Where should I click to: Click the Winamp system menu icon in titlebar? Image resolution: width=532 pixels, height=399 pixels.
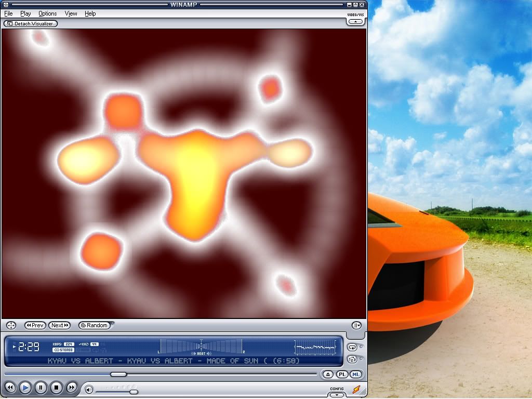click(6, 5)
